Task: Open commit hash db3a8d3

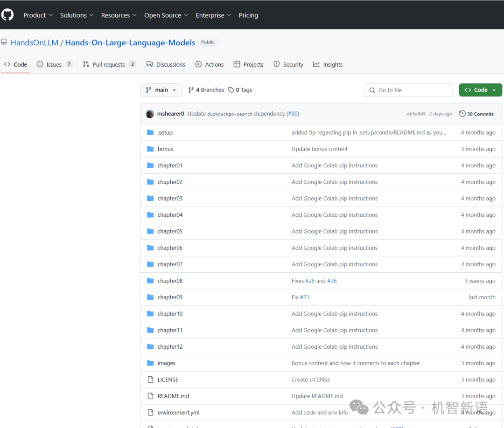Action: coord(416,114)
